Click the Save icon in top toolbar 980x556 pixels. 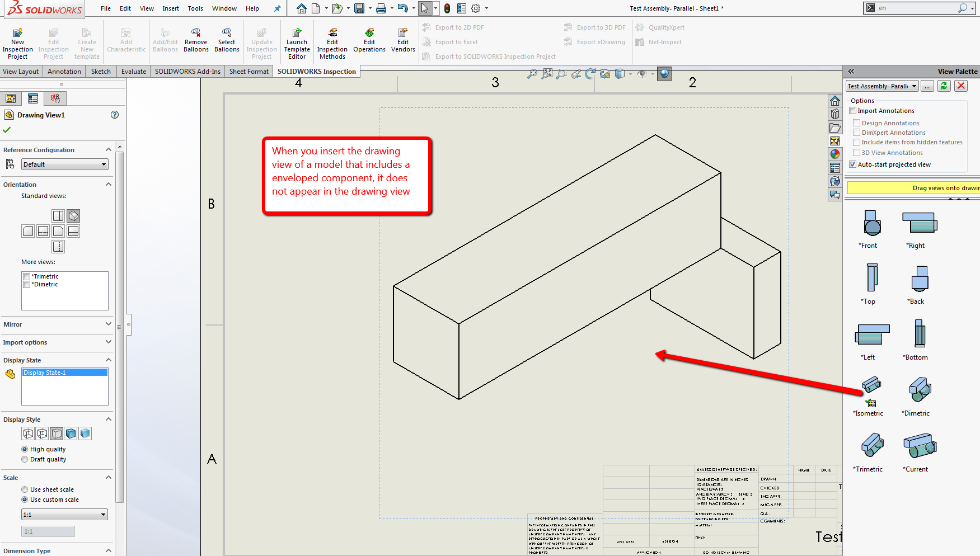click(x=359, y=8)
